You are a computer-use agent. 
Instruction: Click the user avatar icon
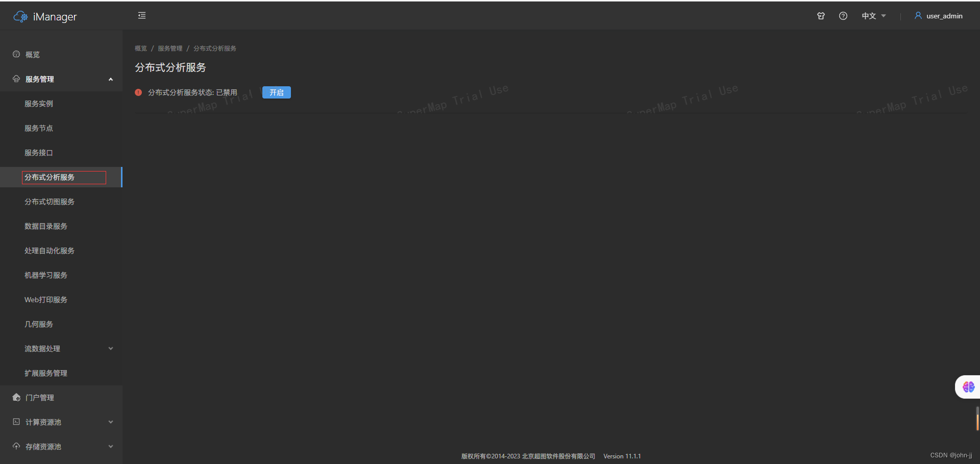click(918, 16)
